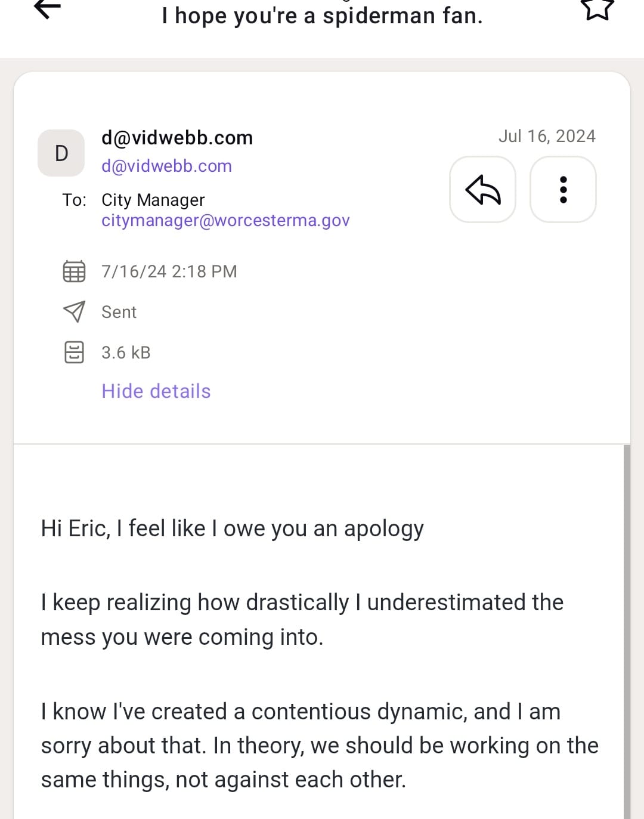
Task: Tap the City Manager recipient name
Action: (153, 200)
